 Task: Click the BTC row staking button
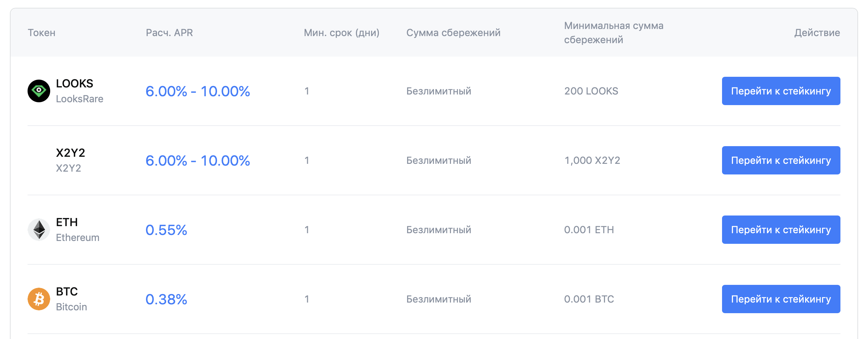pyautogui.click(x=781, y=299)
